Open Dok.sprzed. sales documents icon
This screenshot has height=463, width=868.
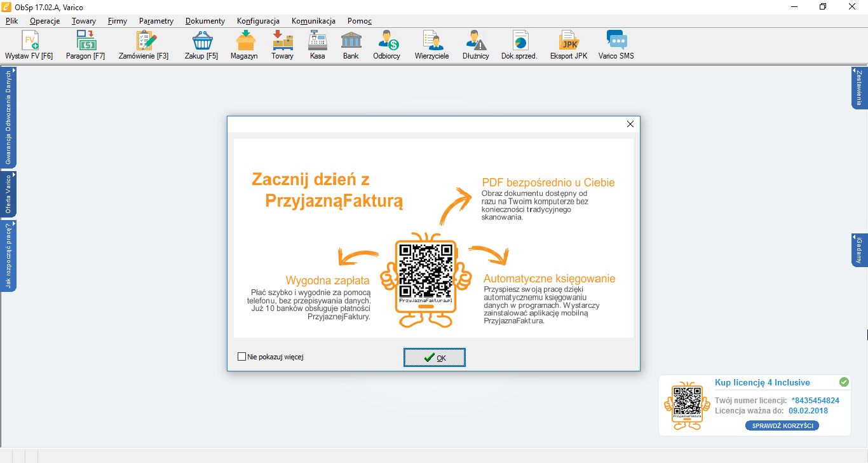(520, 45)
